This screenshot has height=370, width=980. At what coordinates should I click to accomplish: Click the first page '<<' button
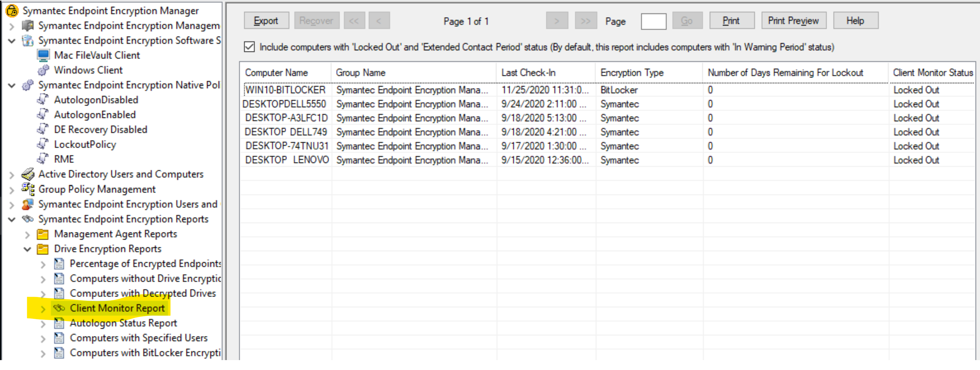click(354, 20)
